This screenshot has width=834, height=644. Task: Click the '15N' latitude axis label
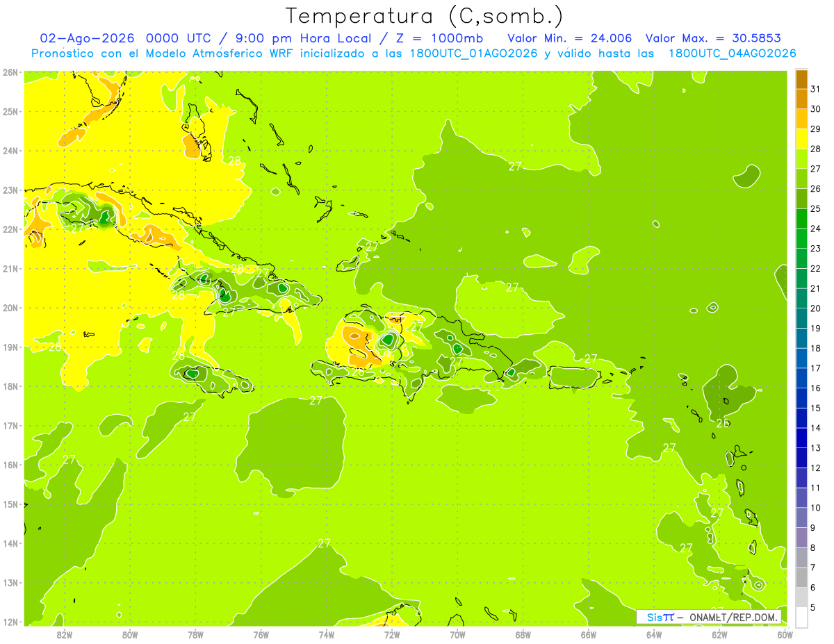point(10,504)
